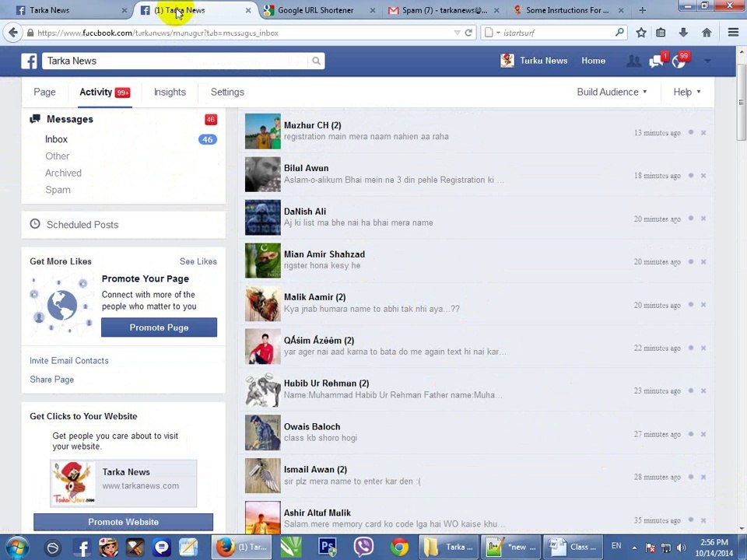747x560 pixels.
Task: Bookmark this page with the star icon
Action: [641, 33]
